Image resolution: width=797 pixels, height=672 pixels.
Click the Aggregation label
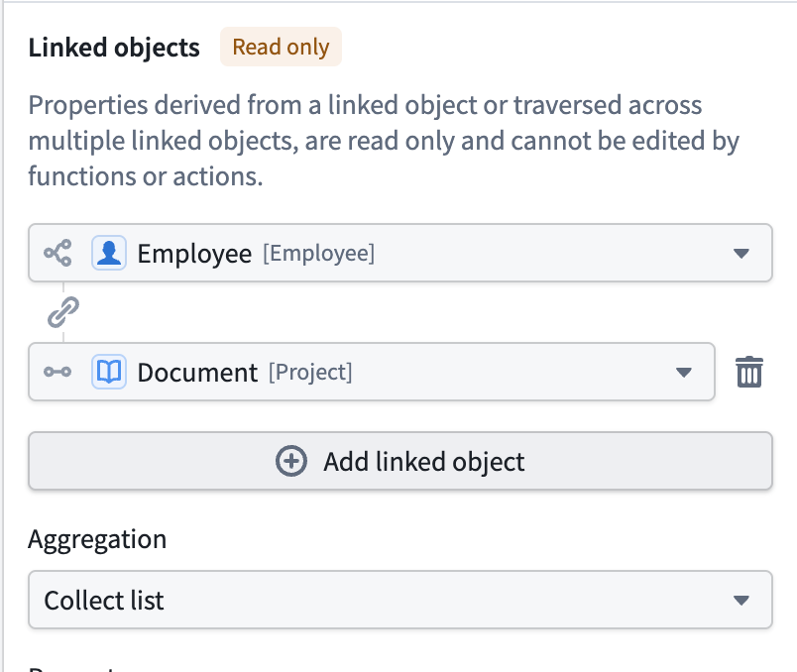pyautogui.click(x=97, y=540)
